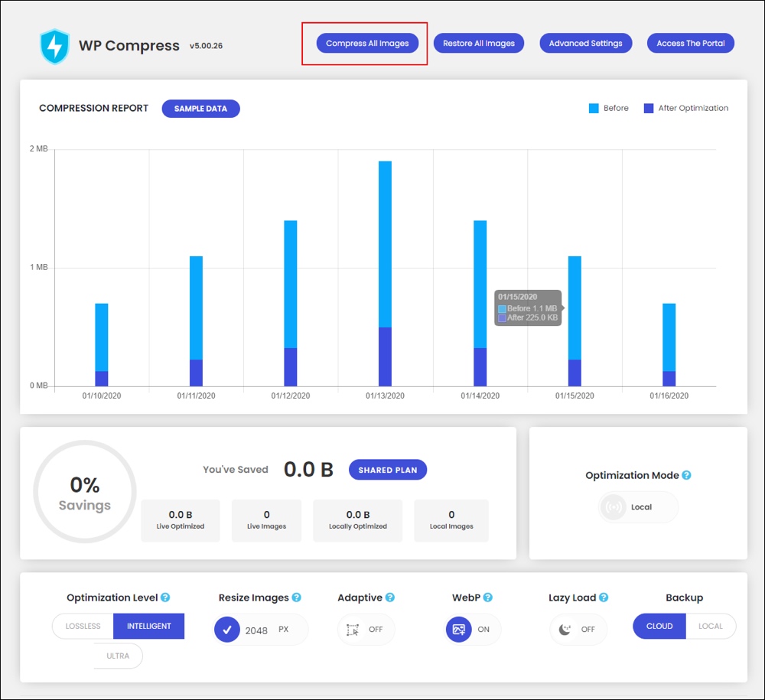This screenshot has width=765, height=700.
Task: Click the WebP image icon
Action: 458,630
